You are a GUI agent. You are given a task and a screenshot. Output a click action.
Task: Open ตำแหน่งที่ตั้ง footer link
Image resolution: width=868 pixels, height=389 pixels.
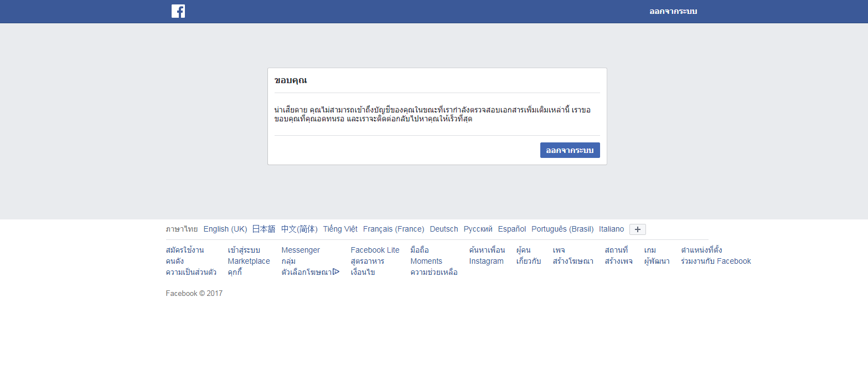coord(701,250)
